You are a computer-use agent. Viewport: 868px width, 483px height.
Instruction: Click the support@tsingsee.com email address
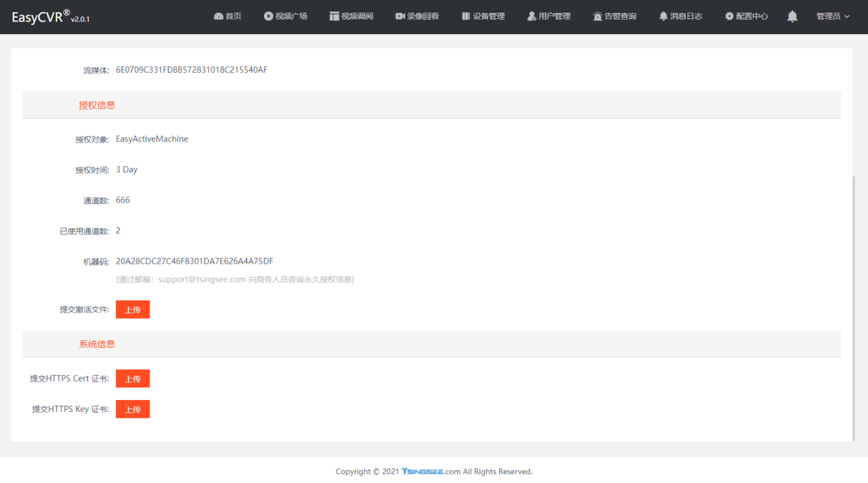point(202,280)
